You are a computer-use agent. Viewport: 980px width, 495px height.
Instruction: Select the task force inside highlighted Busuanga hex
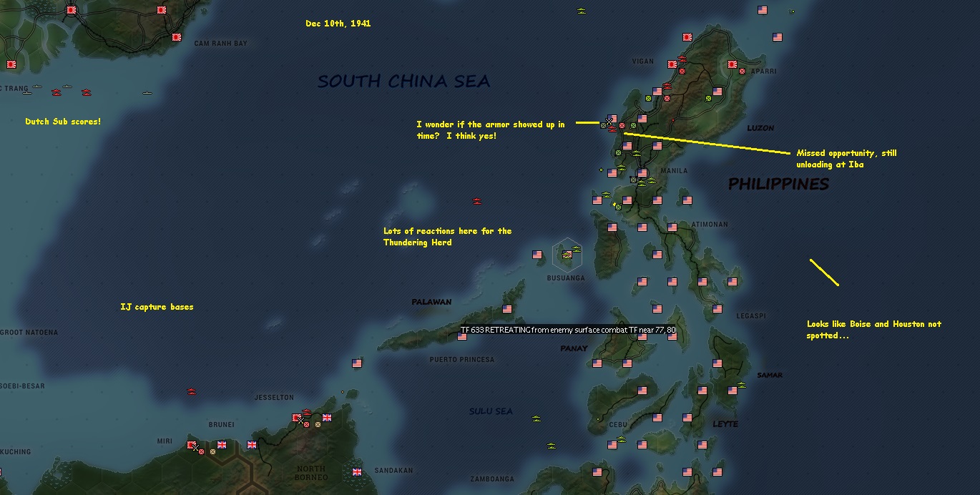[567, 255]
